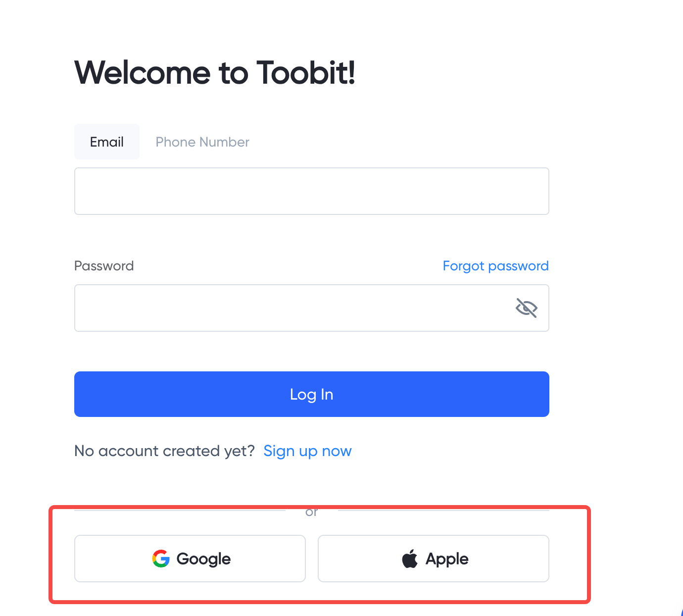This screenshot has width=683, height=616.
Task: Click the Apple logo icon
Action: 410,559
